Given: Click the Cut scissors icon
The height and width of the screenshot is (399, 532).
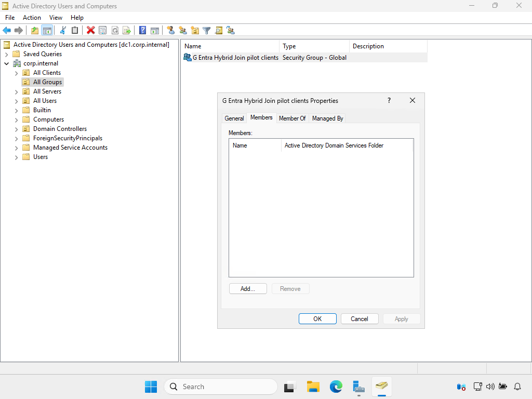Looking at the screenshot, I should click(63, 31).
